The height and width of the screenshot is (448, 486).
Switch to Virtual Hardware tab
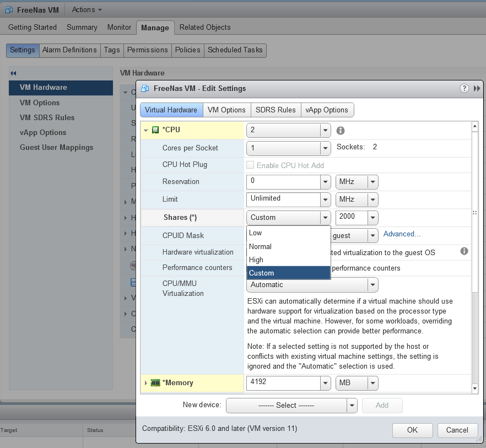click(171, 110)
